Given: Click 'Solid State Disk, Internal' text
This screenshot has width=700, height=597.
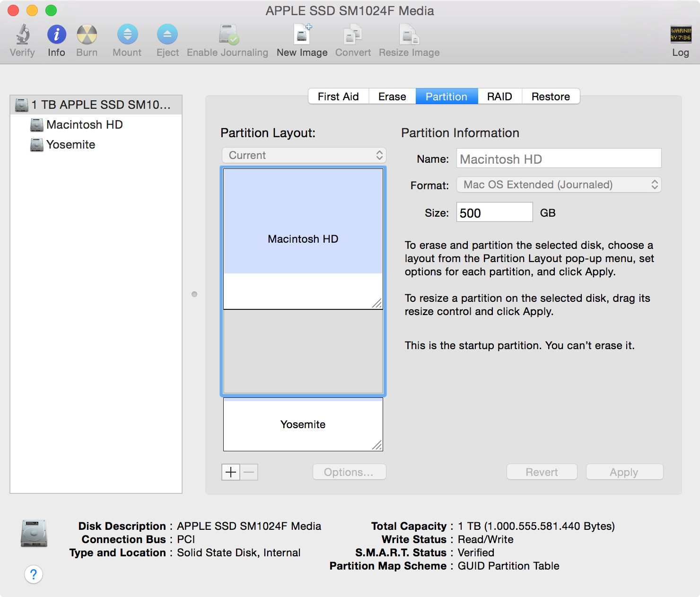Looking at the screenshot, I should click(x=239, y=553).
